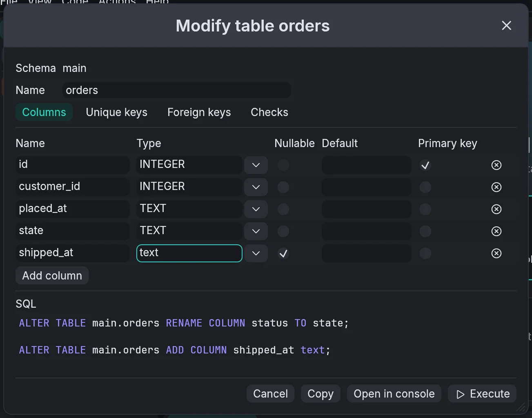Switch to the Checks tab
This screenshot has width=532, height=418.
[269, 112]
